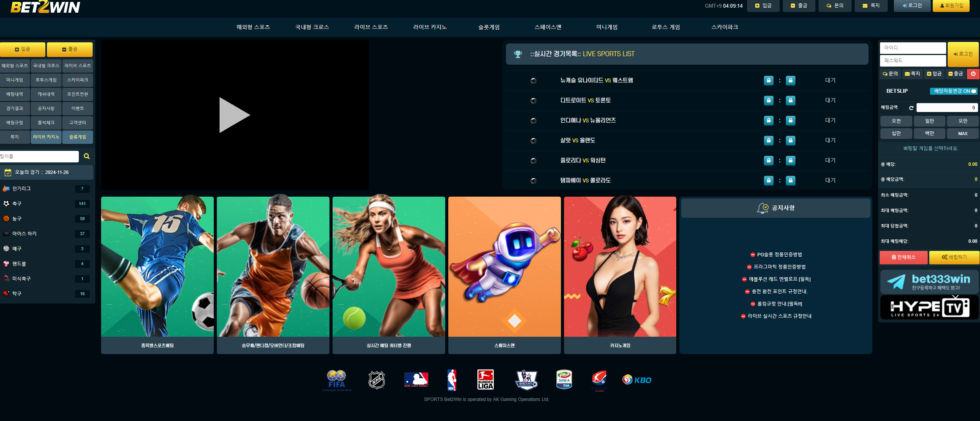Play the video in the main player
The image size is (980, 421).
[234, 115]
